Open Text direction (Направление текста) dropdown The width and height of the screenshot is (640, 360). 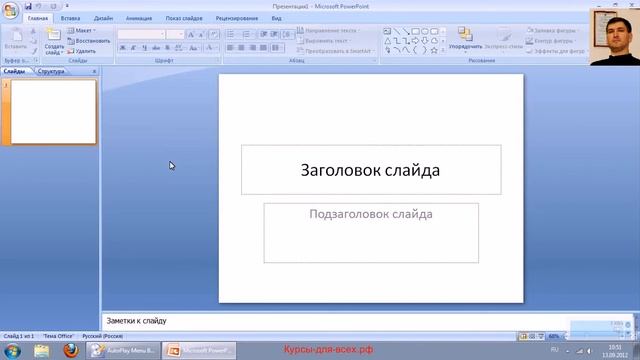coord(328,31)
